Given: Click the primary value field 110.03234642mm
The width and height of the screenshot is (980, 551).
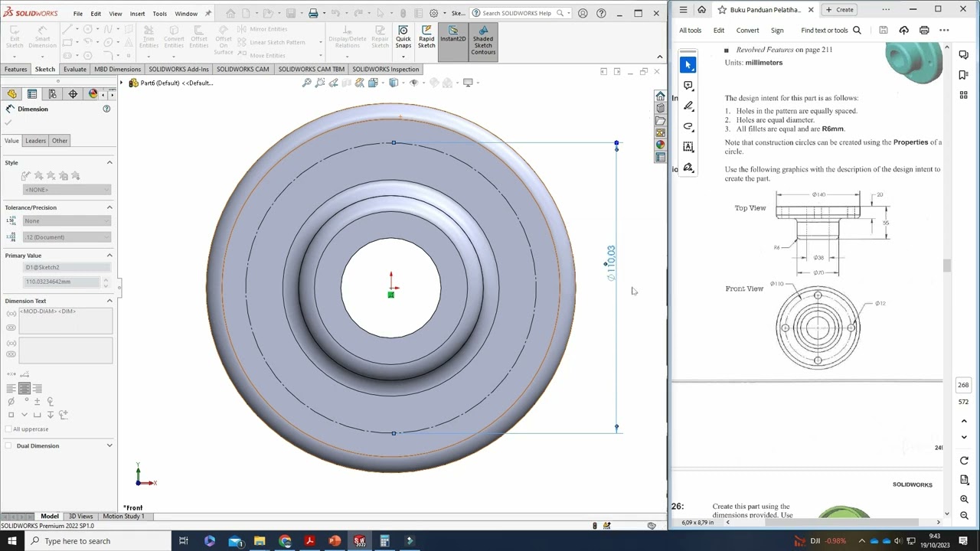Looking at the screenshot, I should coord(61,282).
